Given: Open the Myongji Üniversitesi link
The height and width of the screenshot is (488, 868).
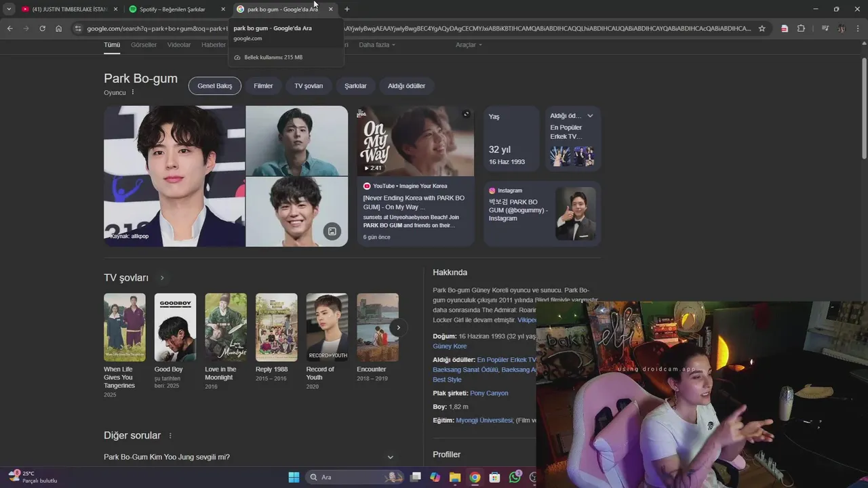Looking at the screenshot, I should tap(484, 420).
